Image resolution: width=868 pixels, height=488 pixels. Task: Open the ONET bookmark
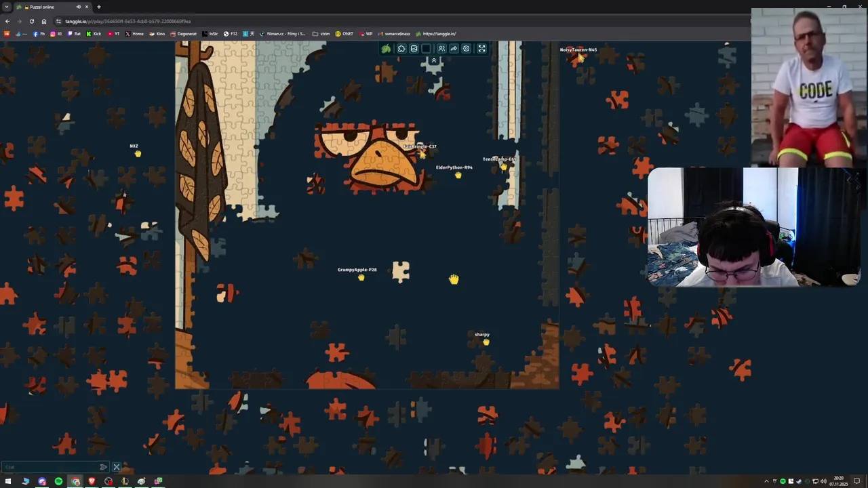(x=344, y=34)
